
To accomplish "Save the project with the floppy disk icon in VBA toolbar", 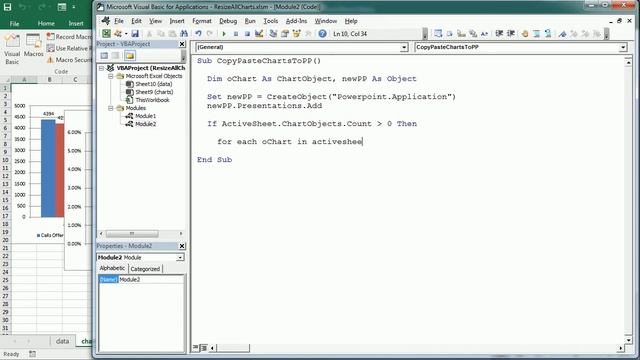I will click(x=135, y=34).
